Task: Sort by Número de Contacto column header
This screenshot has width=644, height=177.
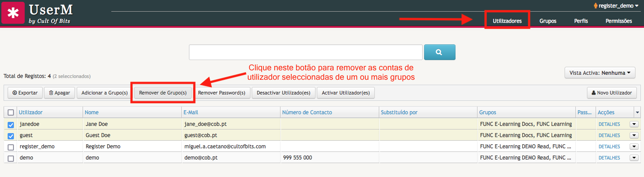Action: pyautogui.click(x=329, y=112)
